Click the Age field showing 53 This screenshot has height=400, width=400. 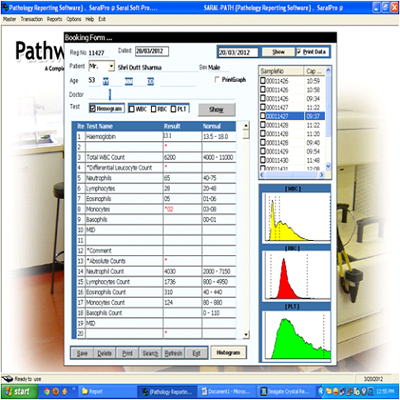[94, 80]
